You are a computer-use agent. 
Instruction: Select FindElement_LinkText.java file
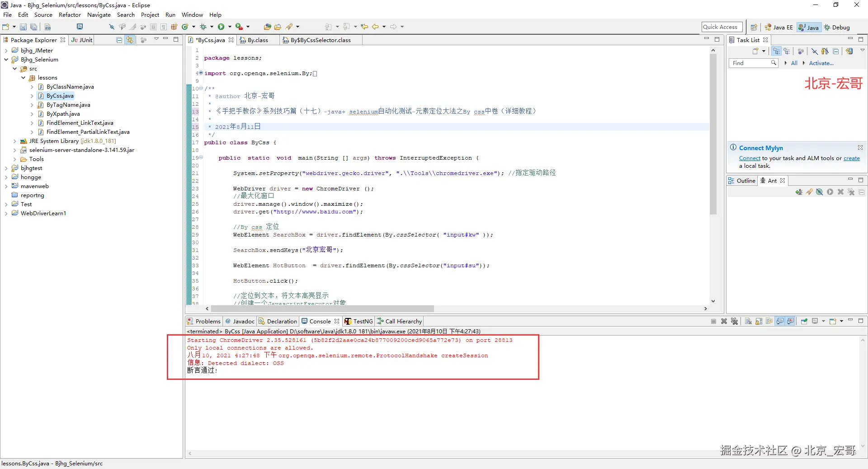(x=80, y=123)
